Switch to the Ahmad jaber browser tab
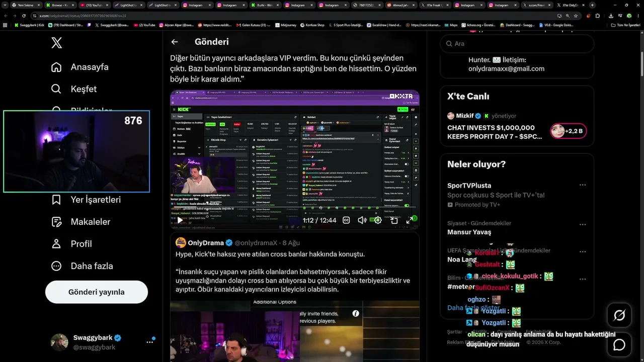644x362 pixels. click(x=400, y=5)
